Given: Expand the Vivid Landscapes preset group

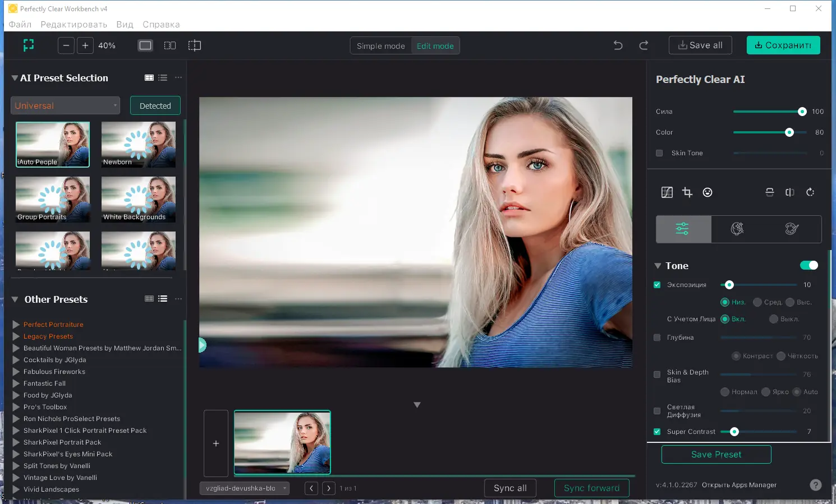Looking at the screenshot, I should 16,489.
